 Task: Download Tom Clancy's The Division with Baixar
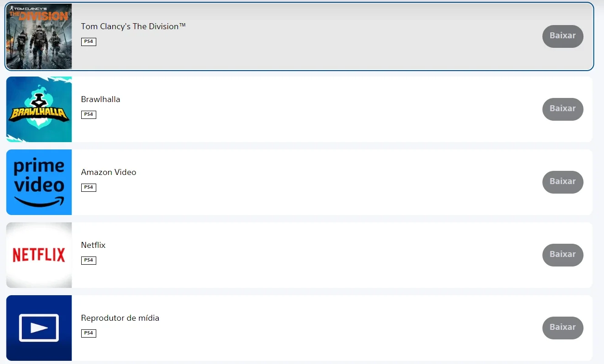(x=562, y=36)
